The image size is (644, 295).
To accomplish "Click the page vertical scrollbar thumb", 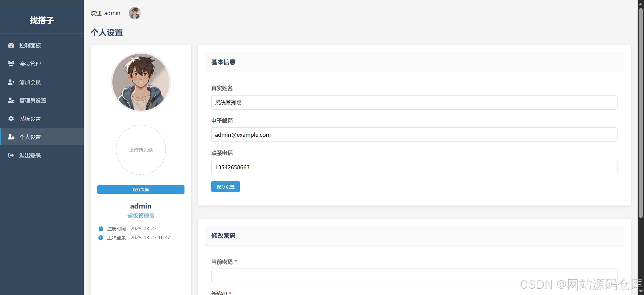I will click(x=641, y=112).
